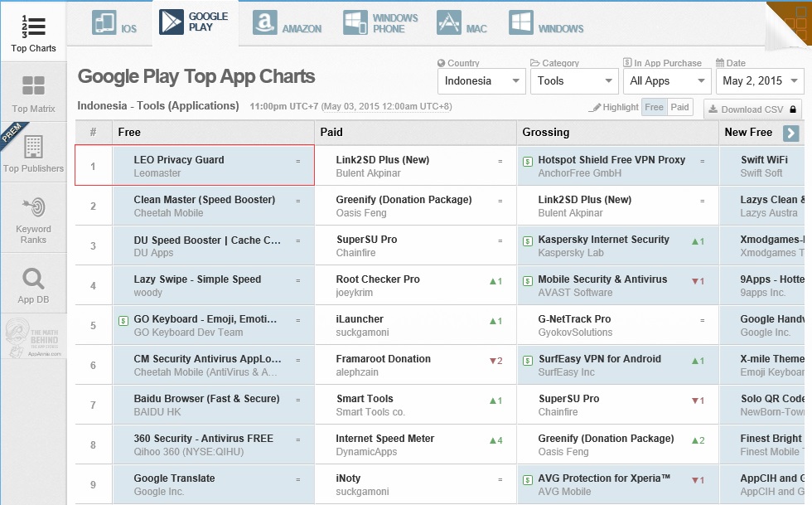
Task: Open the In App Purchase dropdown
Action: tap(666, 81)
